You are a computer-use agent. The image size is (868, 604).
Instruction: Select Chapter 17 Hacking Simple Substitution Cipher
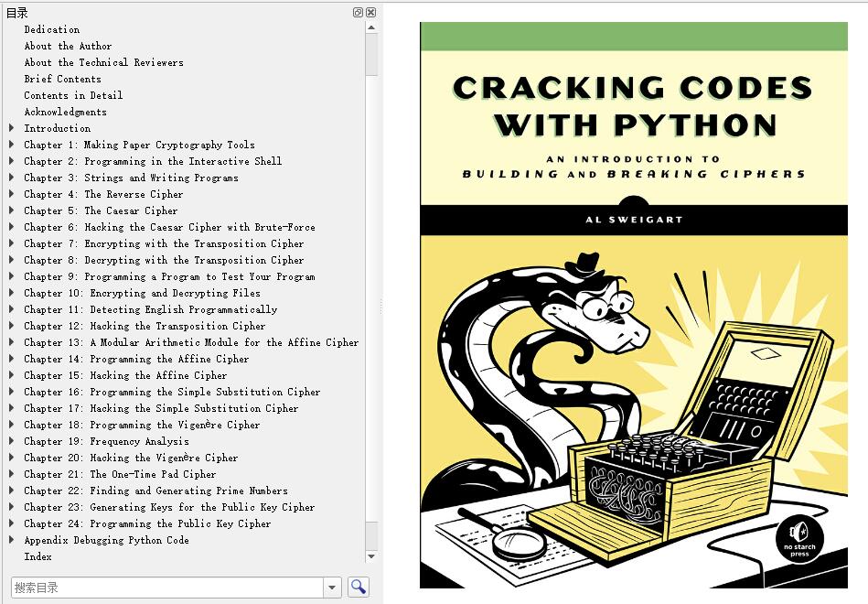[x=161, y=408]
